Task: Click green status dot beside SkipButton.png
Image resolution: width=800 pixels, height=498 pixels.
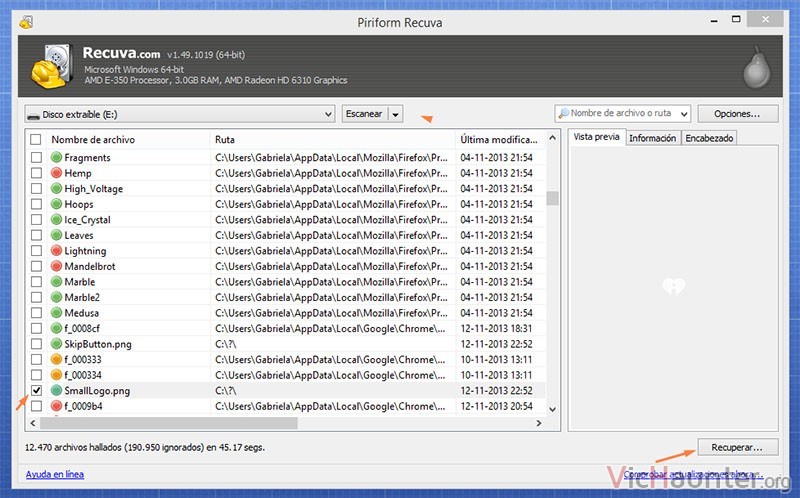Action: (x=56, y=344)
